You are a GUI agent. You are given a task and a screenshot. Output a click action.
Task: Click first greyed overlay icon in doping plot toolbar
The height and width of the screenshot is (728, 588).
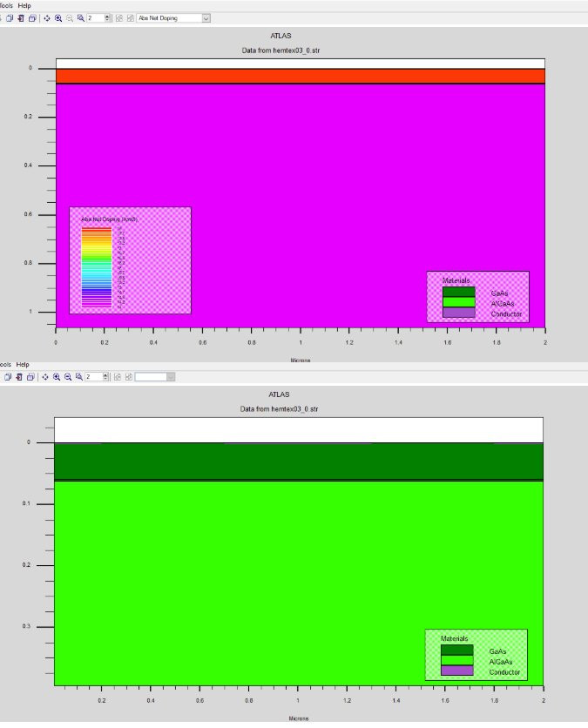(x=119, y=18)
